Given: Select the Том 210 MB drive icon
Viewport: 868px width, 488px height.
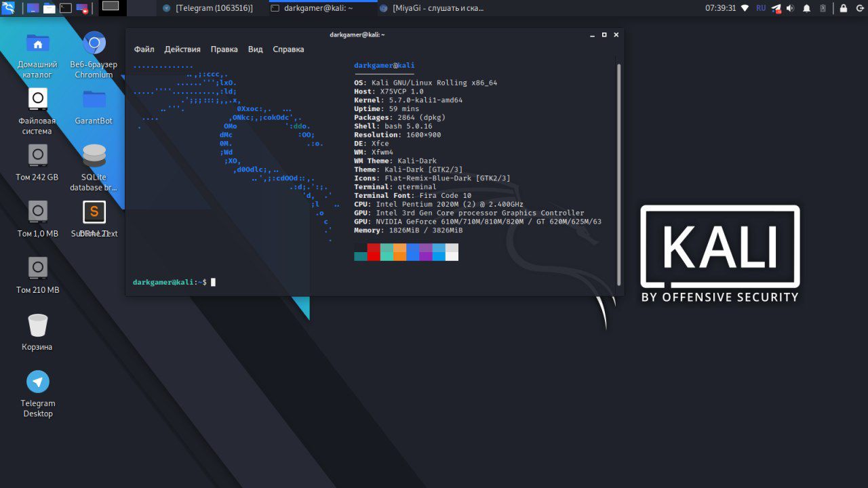Looking at the screenshot, I should point(37,275).
